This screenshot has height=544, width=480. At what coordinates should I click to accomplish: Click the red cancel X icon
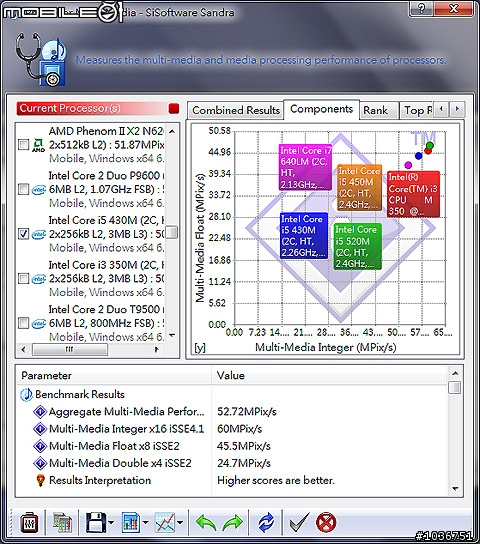click(x=326, y=522)
